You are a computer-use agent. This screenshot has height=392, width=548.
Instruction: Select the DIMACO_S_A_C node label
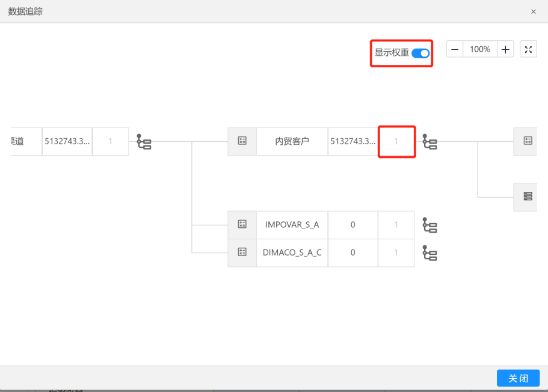[x=292, y=253]
